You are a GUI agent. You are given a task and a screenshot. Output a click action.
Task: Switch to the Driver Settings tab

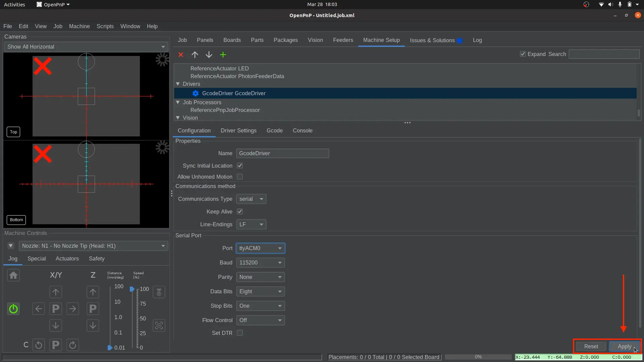click(238, 131)
